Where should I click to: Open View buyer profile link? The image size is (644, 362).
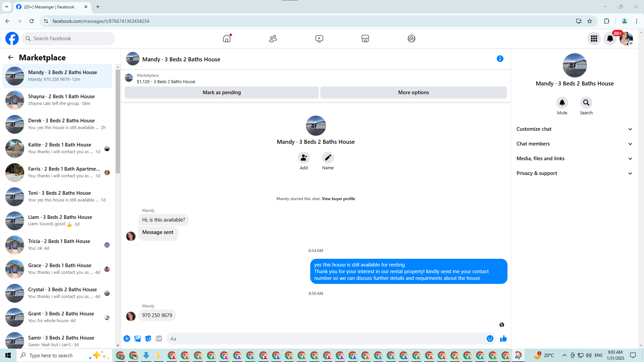point(338,199)
